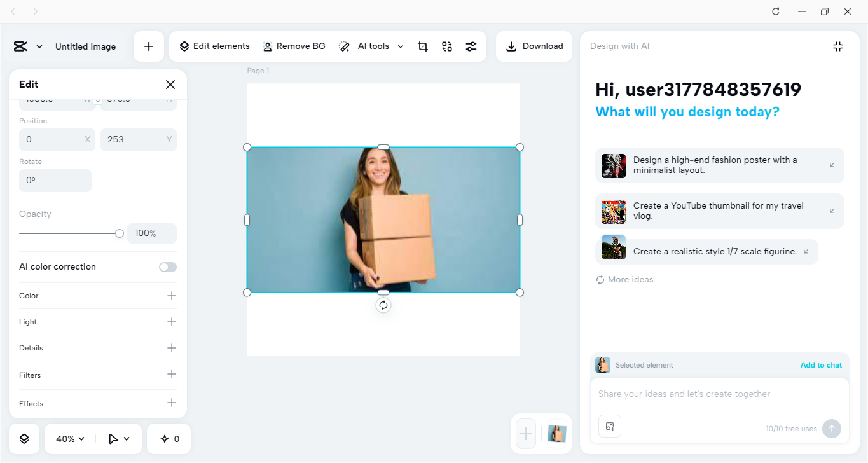Select the Untitled image title
The height and width of the screenshot is (463, 868).
pos(86,46)
